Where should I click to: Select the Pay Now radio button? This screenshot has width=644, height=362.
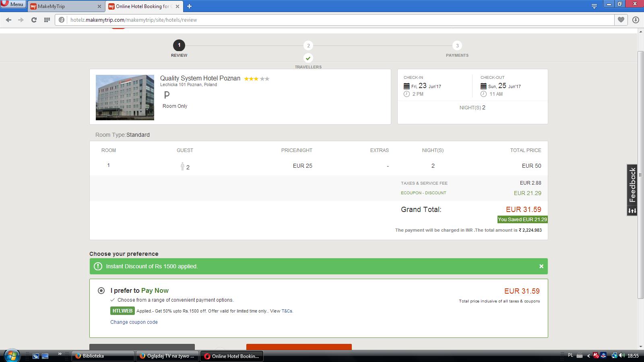[x=101, y=290]
